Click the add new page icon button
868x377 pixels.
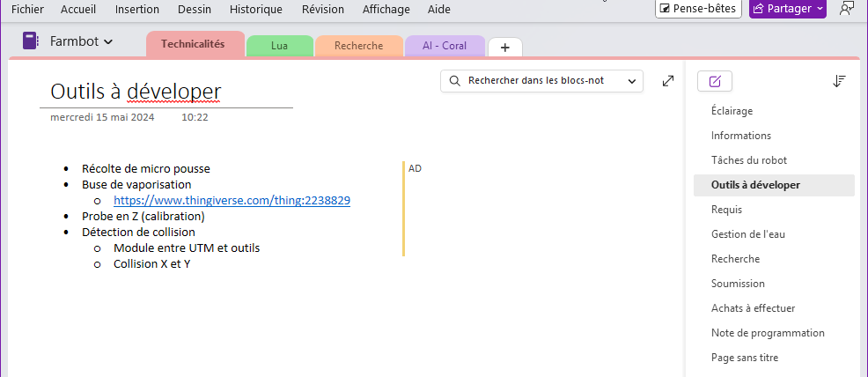[715, 82]
